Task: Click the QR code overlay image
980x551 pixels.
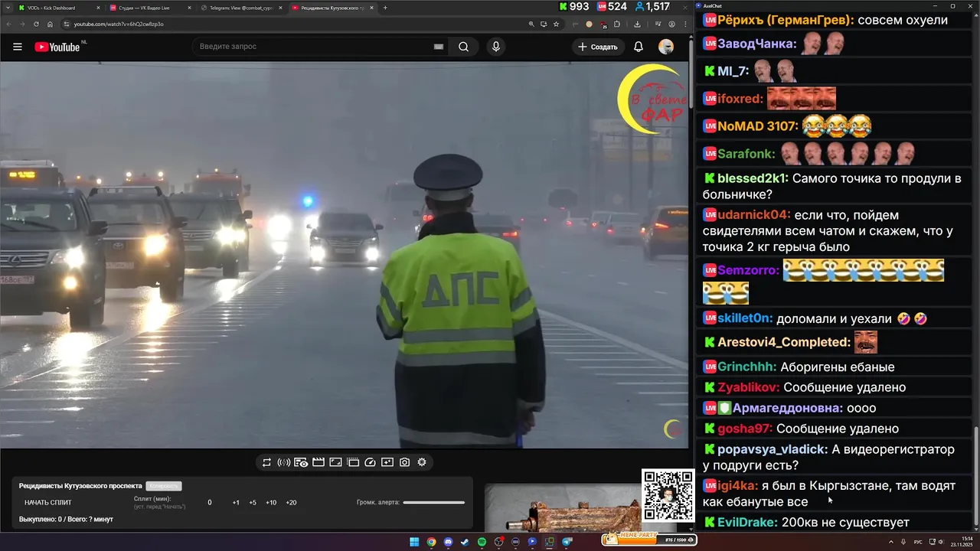Action: [668, 495]
